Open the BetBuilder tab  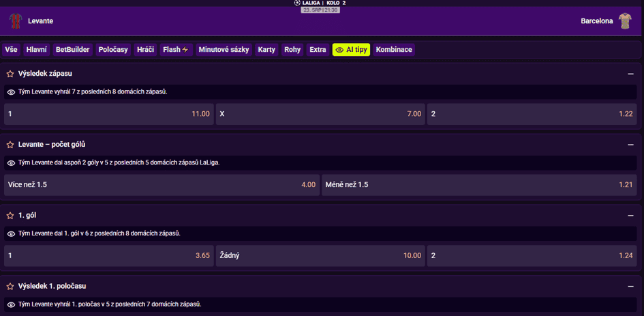click(x=73, y=50)
